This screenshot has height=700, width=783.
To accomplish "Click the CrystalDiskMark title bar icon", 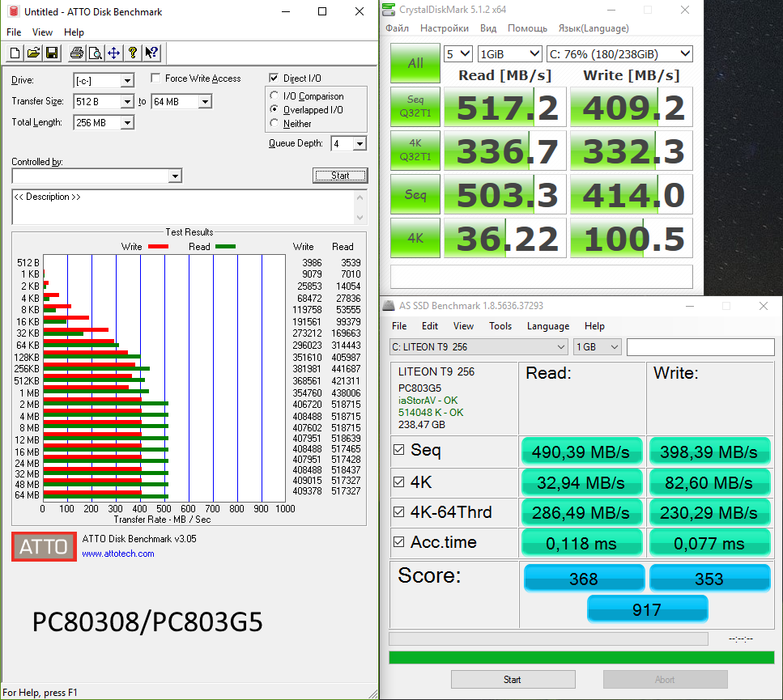I will [389, 10].
